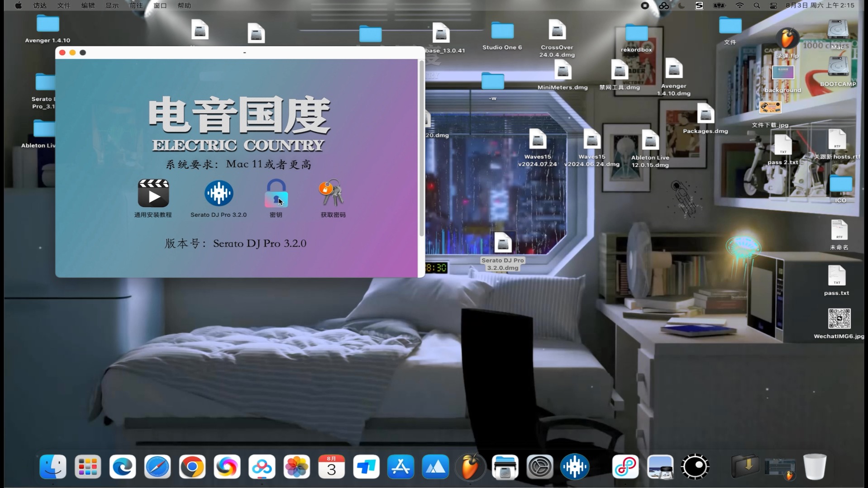Open Control Center in menu bar
This screenshot has height=488, width=868.
click(x=773, y=5)
